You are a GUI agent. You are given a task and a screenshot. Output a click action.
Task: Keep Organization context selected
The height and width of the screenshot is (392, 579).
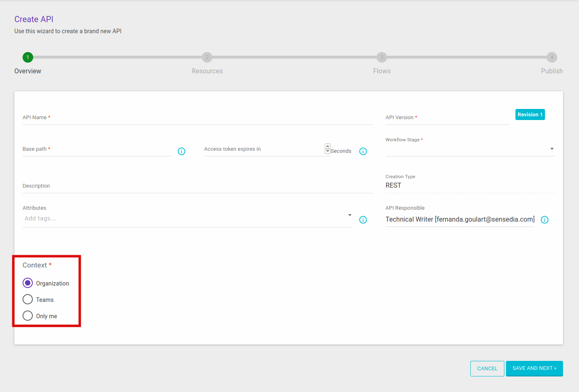pyautogui.click(x=27, y=283)
